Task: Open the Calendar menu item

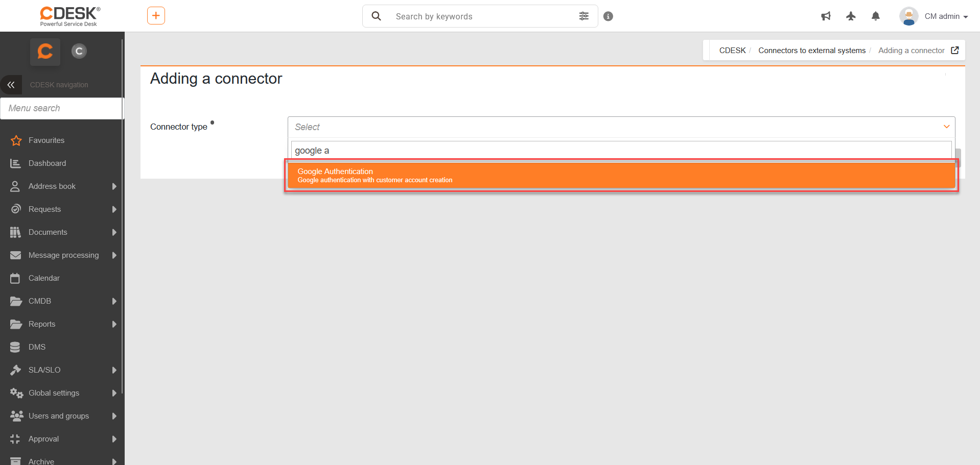Action: click(44, 278)
